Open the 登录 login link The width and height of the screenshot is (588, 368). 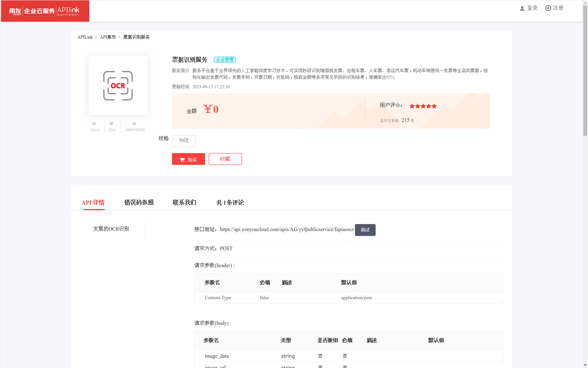[532, 8]
